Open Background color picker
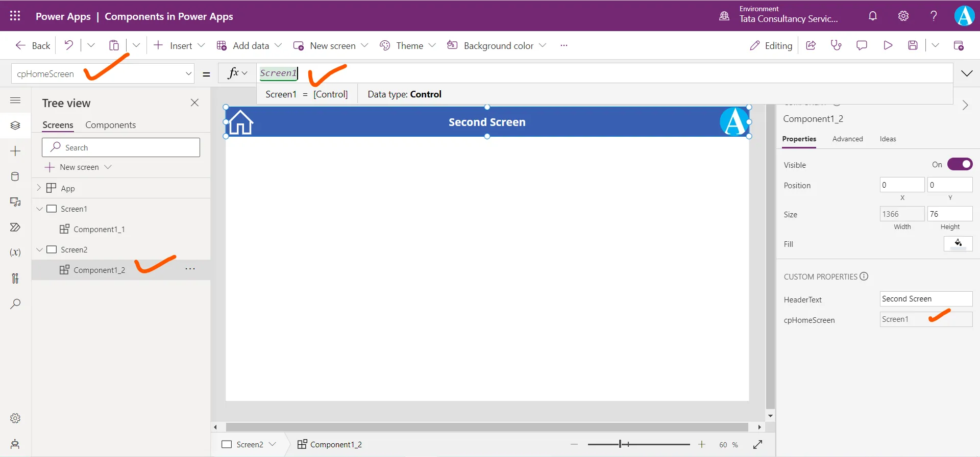980x457 pixels. [496, 45]
